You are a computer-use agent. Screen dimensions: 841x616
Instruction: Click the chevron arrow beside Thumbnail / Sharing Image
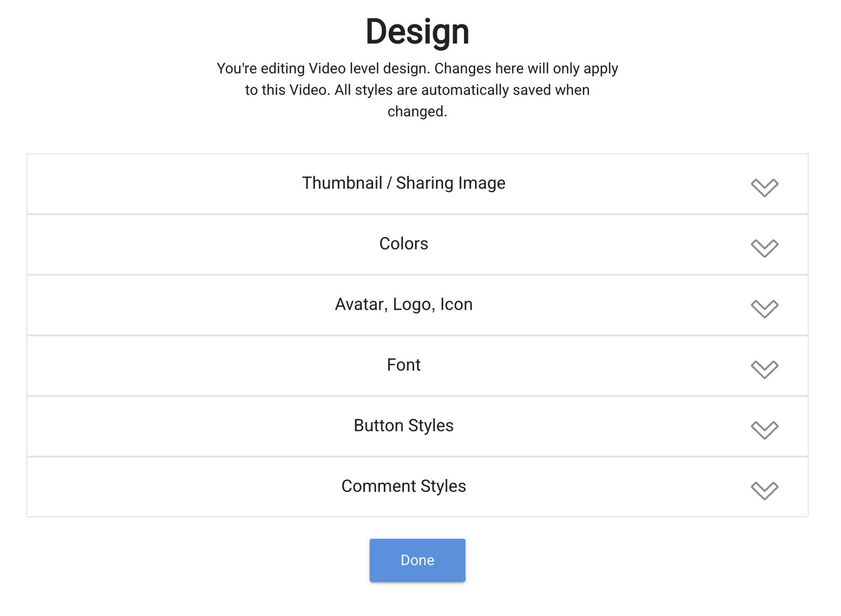(764, 187)
